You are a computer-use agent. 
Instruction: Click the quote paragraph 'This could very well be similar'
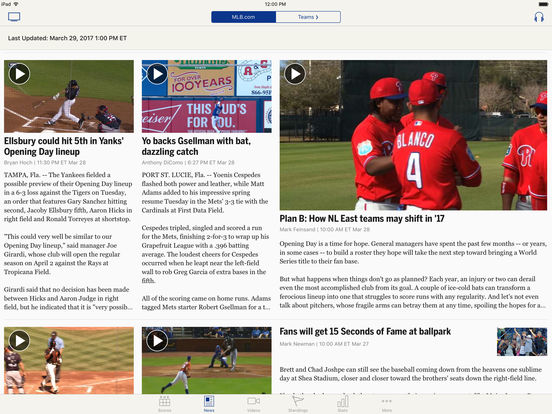point(62,254)
